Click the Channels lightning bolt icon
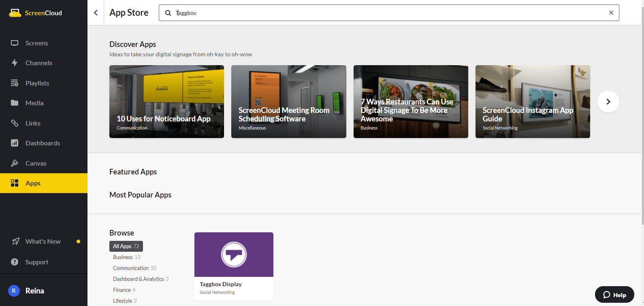 (15, 63)
